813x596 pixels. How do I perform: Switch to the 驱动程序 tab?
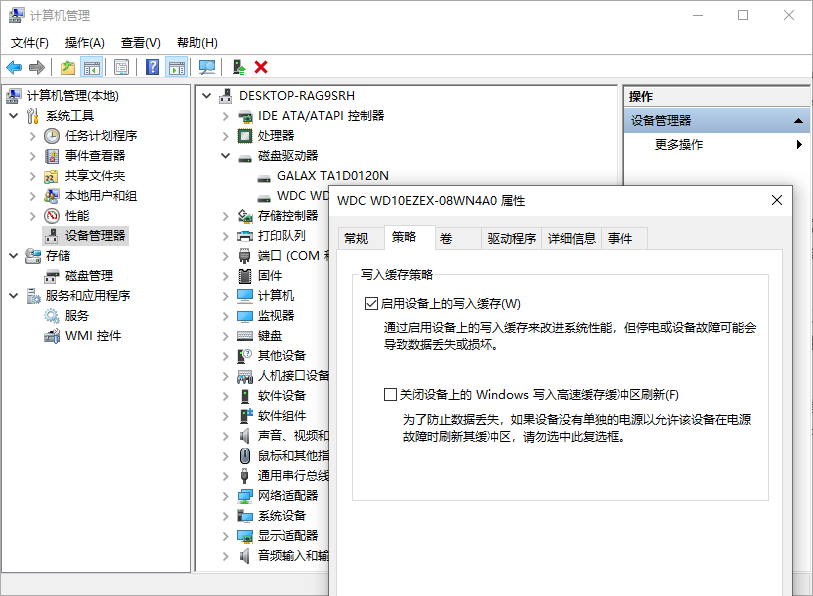point(511,239)
